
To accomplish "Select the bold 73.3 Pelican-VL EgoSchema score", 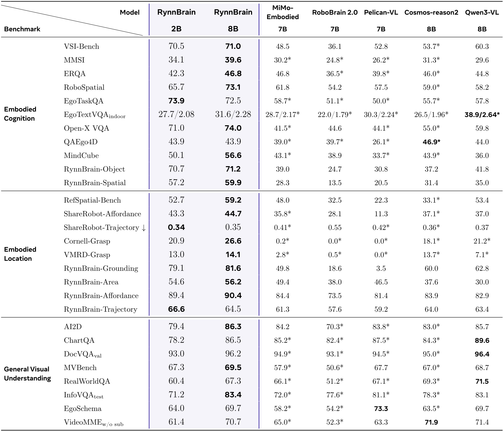I will (x=381, y=409).
